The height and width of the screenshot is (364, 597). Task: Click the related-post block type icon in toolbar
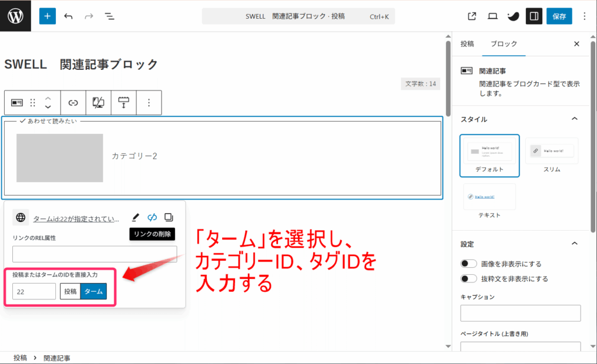coord(17,103)
